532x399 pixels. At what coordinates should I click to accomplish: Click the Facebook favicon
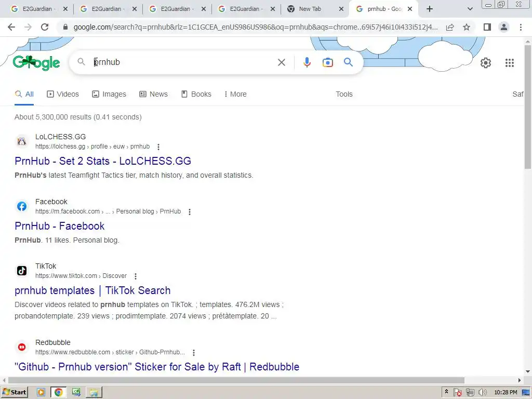tap(22, 206)
